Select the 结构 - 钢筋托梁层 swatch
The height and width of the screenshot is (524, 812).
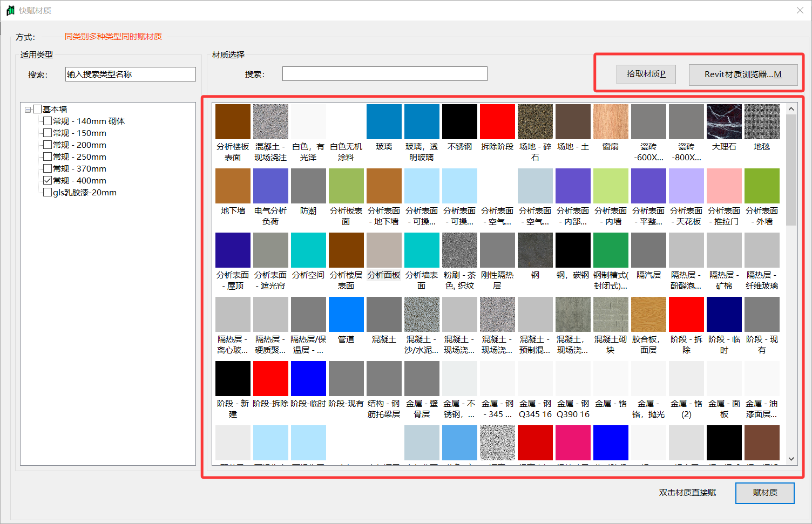tap(384, 379)
